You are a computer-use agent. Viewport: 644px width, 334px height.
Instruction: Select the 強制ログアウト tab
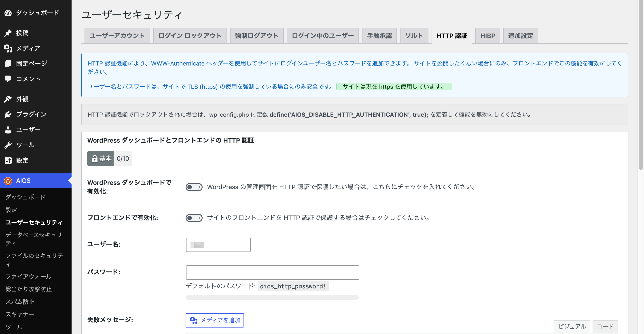coord(256,36)
